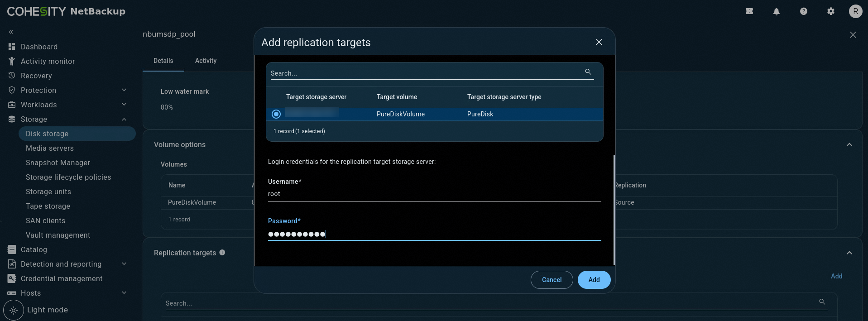Toggle Light mode sun button
Image resolution: width=868 pixels, height=321 pixels.
14,310
